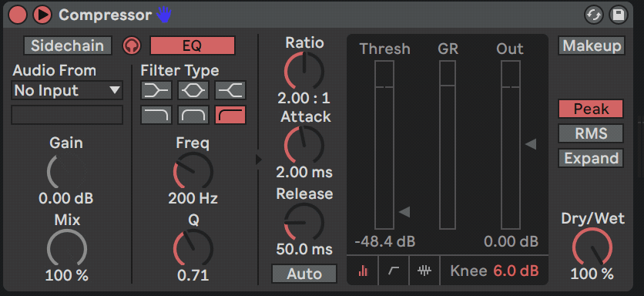Screen dimensions: 644x296
Task: Click the blue hand icon next to Compressor
Action: [x=164, y=15]
